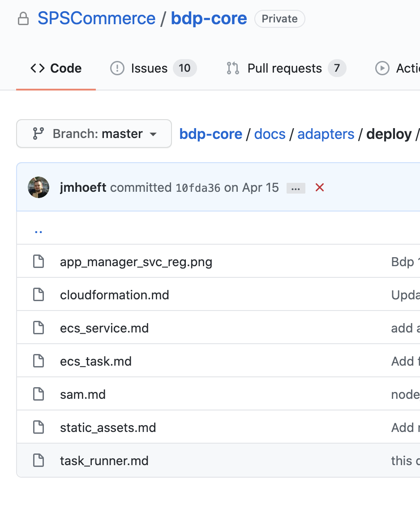Open commit 10fda36

click(x=198, y=188)
